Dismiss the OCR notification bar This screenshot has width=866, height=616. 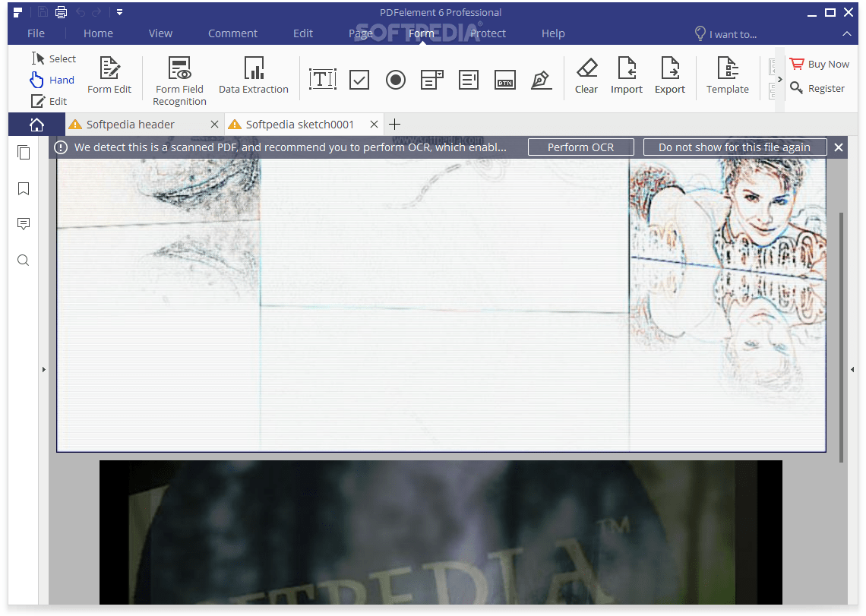(839, 147)
